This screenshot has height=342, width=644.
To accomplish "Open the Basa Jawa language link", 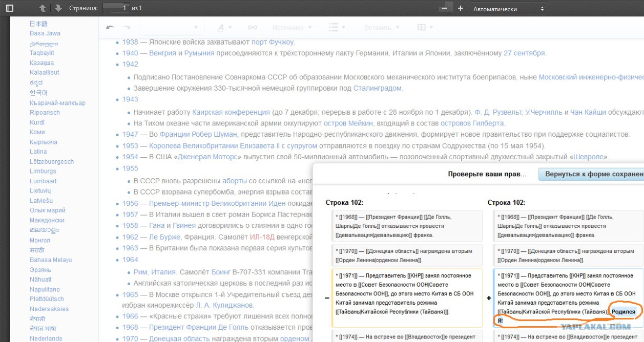I will (x=45, y=33).
